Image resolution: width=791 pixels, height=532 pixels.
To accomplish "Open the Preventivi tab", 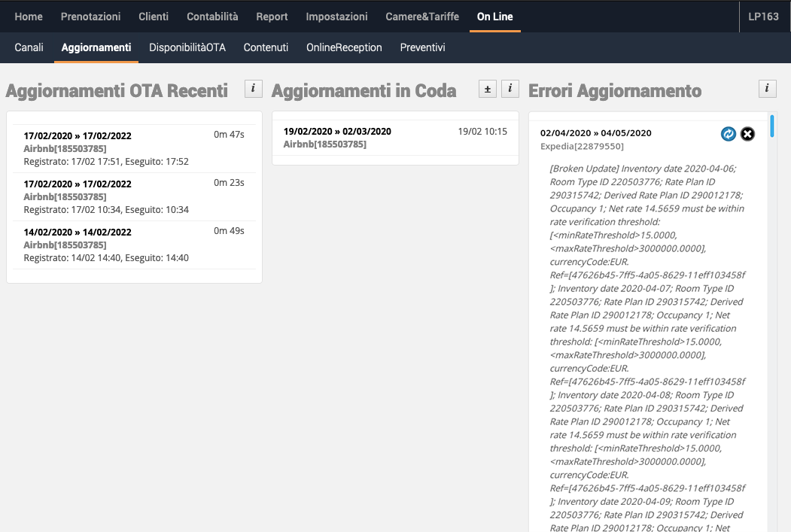I will [x=423, y=47].
